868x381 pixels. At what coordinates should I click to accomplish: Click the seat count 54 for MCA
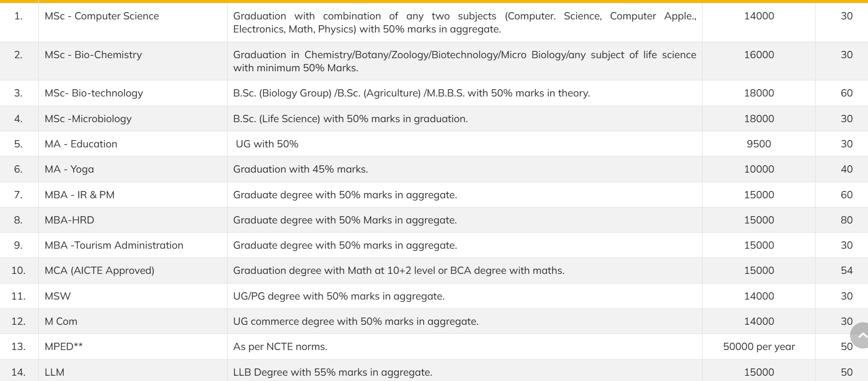pos(847,270)
